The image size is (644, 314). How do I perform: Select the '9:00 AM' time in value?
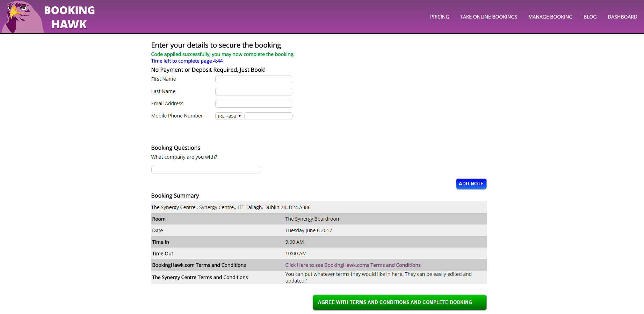tap(295, 242)
